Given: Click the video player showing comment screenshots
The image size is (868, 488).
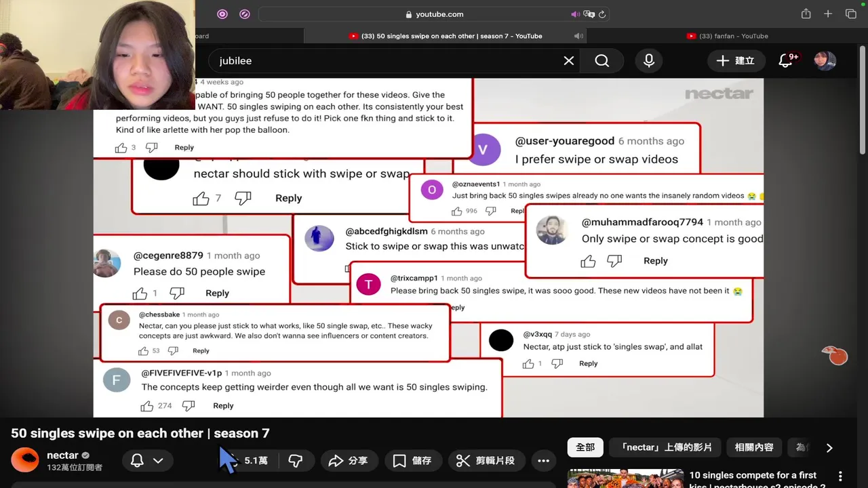Looking at the screenshot, I should (x=429, y=247).
